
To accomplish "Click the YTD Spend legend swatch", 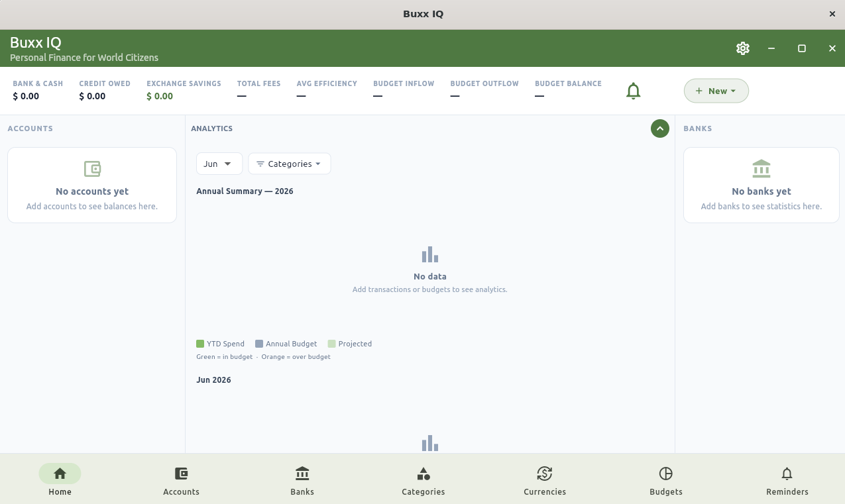I will 200,344.
